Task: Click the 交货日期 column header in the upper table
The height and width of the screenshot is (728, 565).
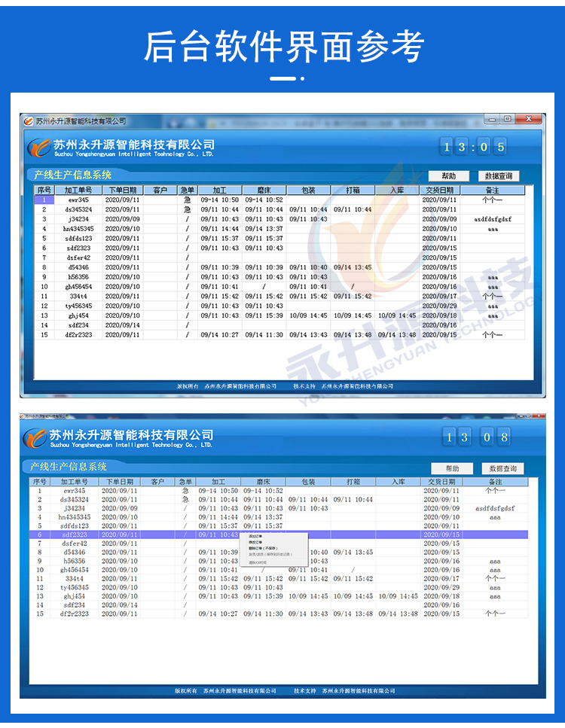Action: point(439,190)
